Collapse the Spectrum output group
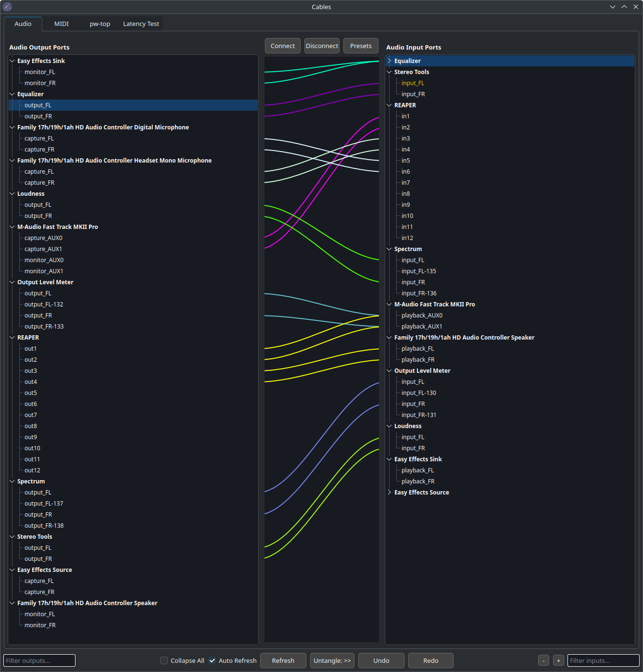 click(x=12, y=482)
